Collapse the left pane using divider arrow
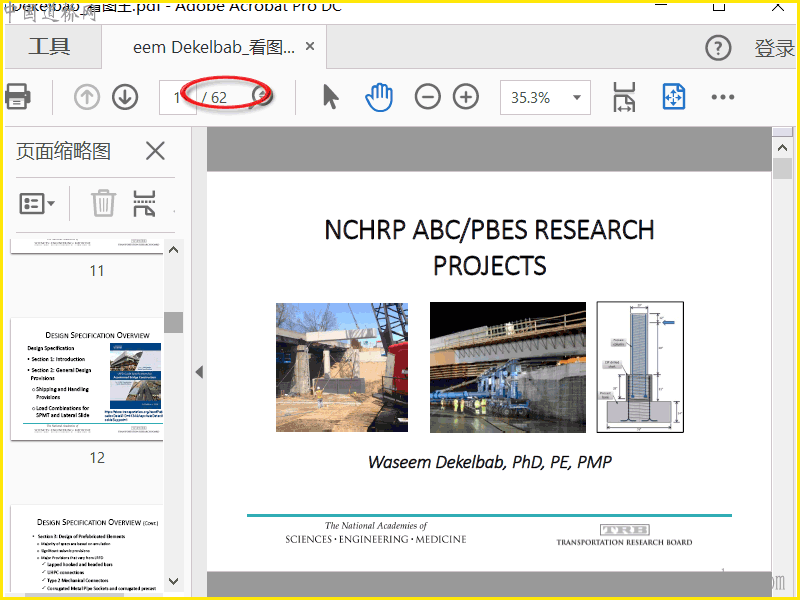The width and height of the screenshot is (800, 600). (x=198, y=372)
